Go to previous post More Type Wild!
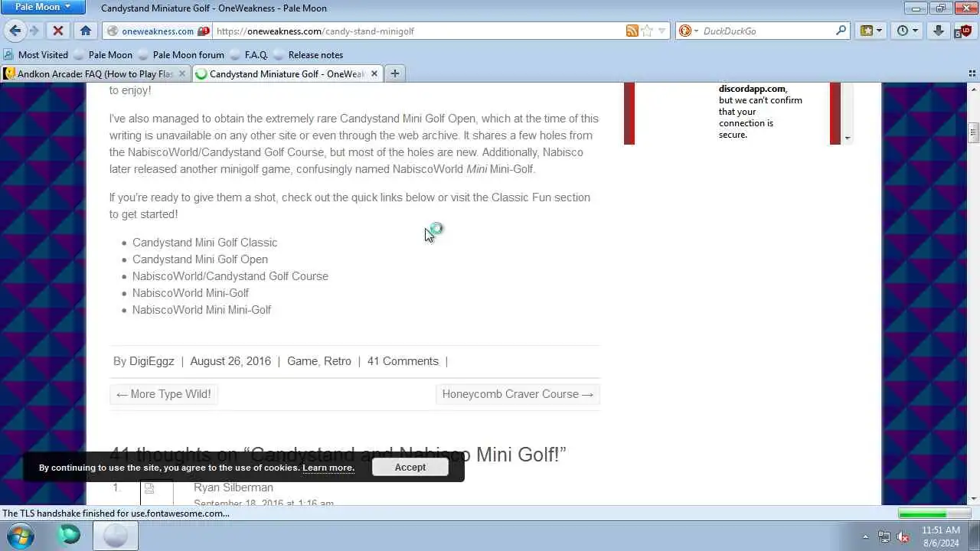Viewport: 980px width, 551px height. [x=163, y=394]
